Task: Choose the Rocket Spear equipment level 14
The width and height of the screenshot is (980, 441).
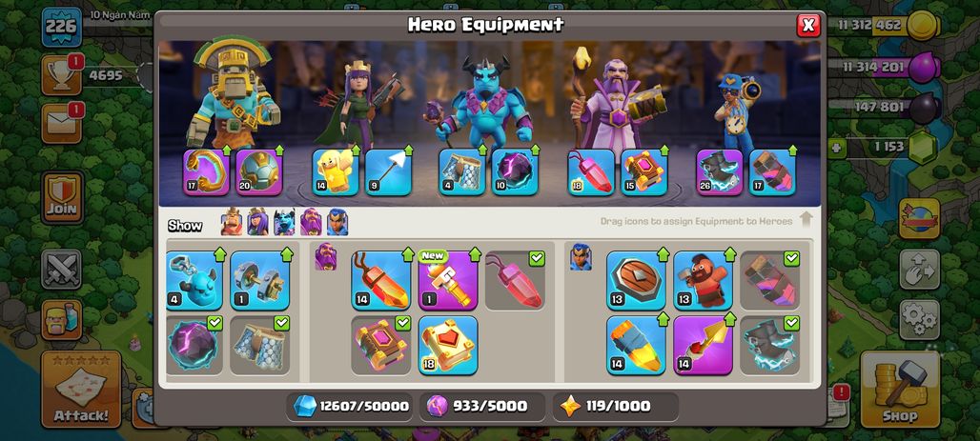Action: click(x=704, y=346)
